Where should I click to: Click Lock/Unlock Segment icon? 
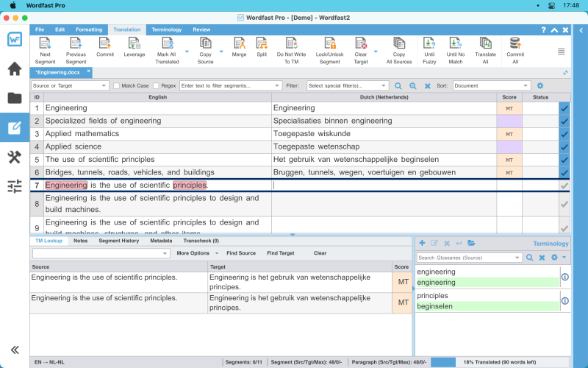(x=329, y=43)
